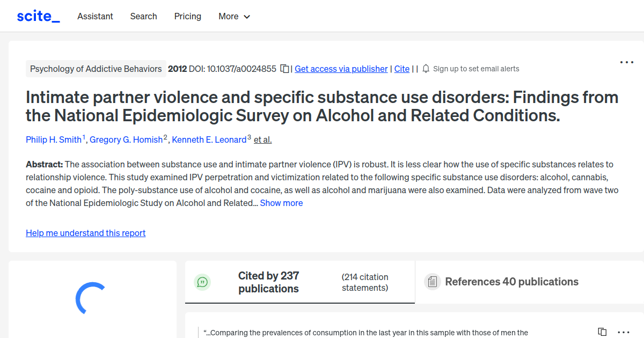The image size is (644, 338).
Task: Click the bell icon for email alerts
Action: pos(425,69)
